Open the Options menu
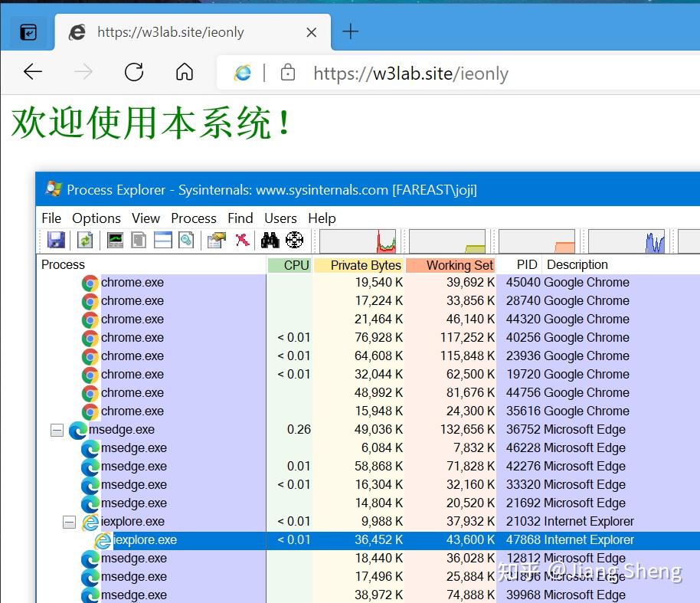This screenshot has height=603, width=700. (96, 218)
